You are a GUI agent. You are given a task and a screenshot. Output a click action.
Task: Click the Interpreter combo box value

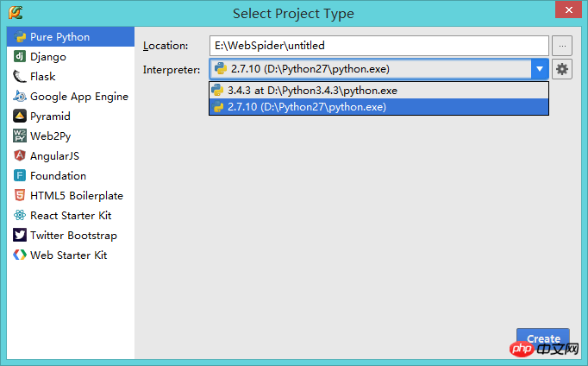371,69
